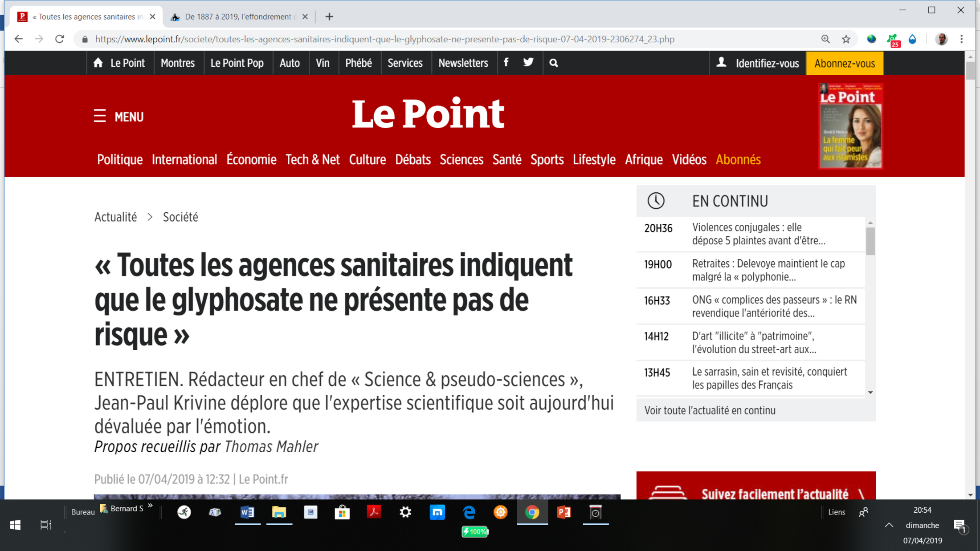Click the En Continu news scrollbar thumb
Viewport: 980px width, 551px height.
click(870, 241)
